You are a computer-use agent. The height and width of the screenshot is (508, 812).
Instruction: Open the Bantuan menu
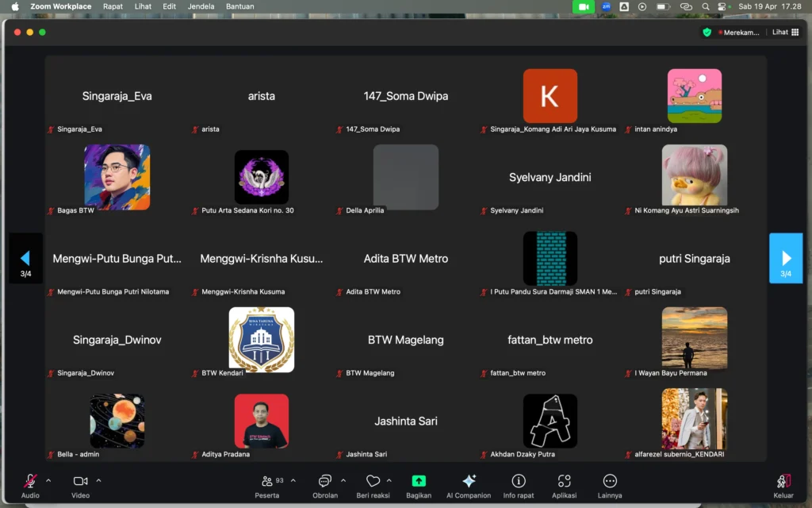click(x=239, y=6)
